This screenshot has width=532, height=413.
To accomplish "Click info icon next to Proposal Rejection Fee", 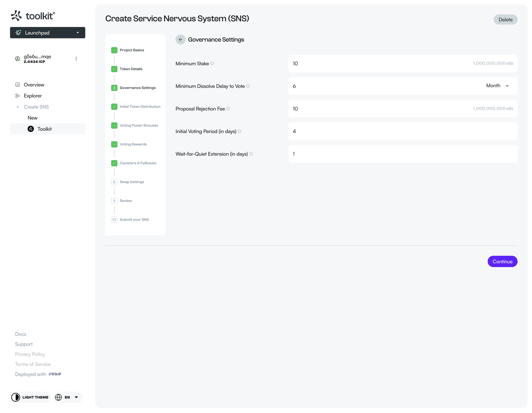I will point(228,109).
